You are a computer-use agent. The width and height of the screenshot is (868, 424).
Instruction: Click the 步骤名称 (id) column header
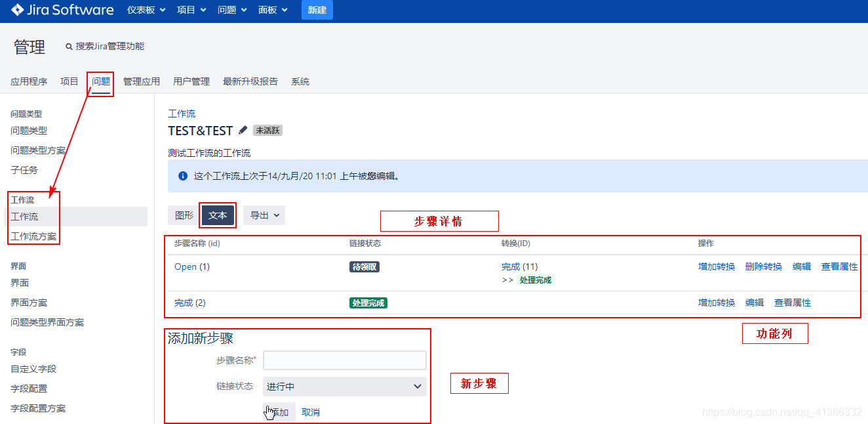tap(197, 243)
